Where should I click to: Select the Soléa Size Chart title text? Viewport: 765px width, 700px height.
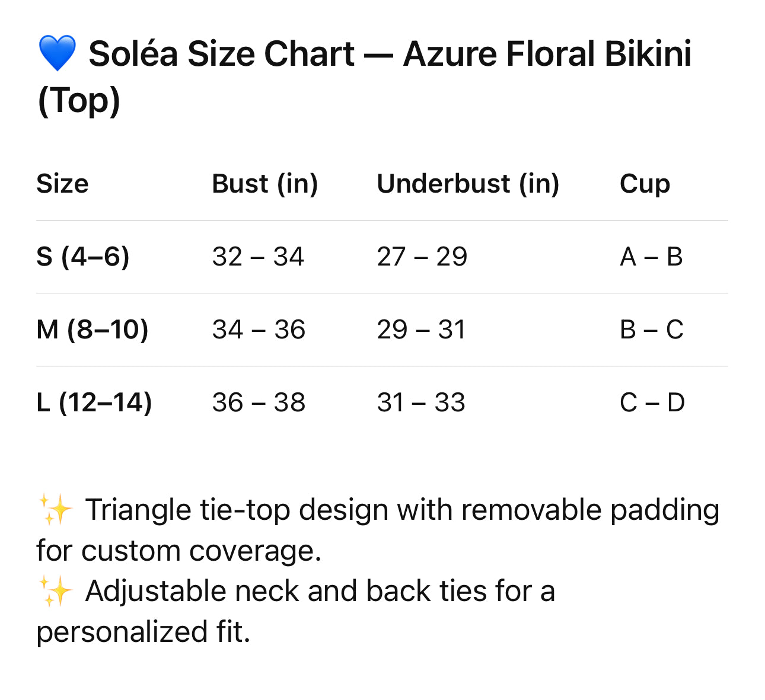pos(390,55)
